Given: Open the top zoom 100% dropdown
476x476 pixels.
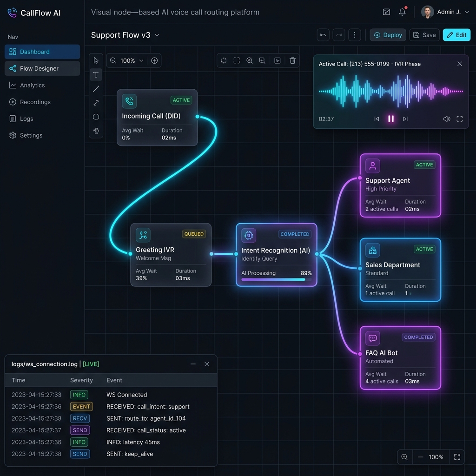Looking at the screenshot, I should 132,60.
